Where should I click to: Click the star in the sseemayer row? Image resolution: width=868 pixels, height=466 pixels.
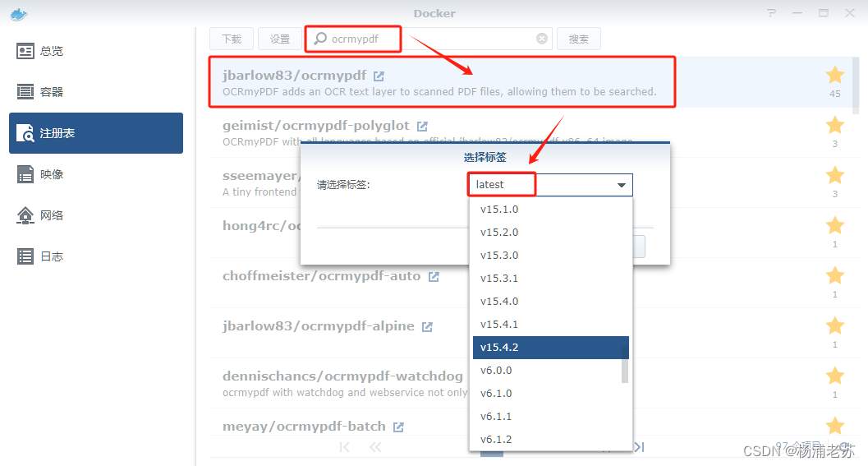[x=835, y=176]
